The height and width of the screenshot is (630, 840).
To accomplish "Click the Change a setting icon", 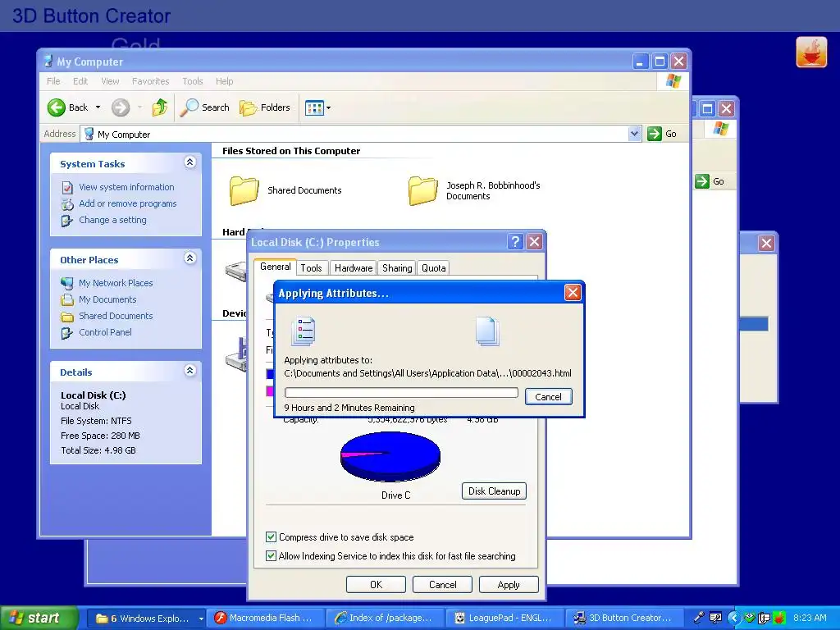I will pos(67,220).
